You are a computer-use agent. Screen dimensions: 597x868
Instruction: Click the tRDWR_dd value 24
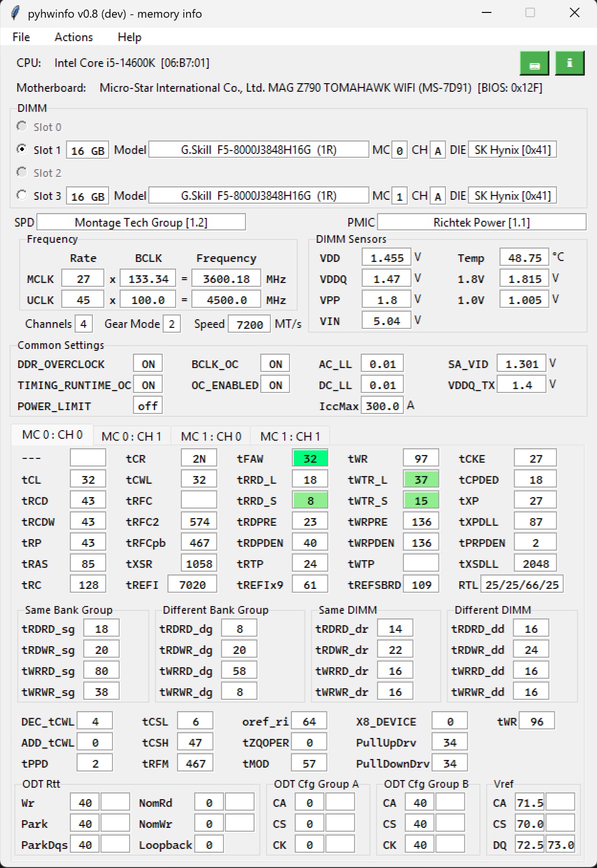[x=531, y=650]
